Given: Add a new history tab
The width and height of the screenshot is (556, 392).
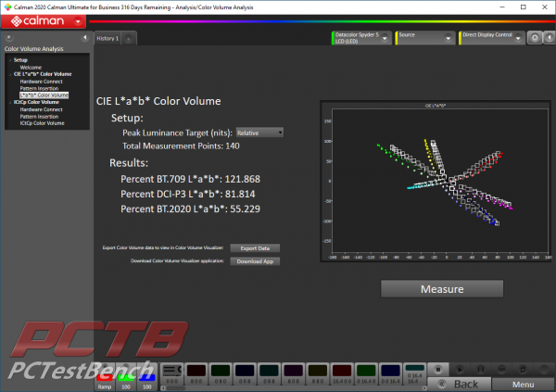Looking at the screenshot, I should pyautogui.click(x=129, y=39).
